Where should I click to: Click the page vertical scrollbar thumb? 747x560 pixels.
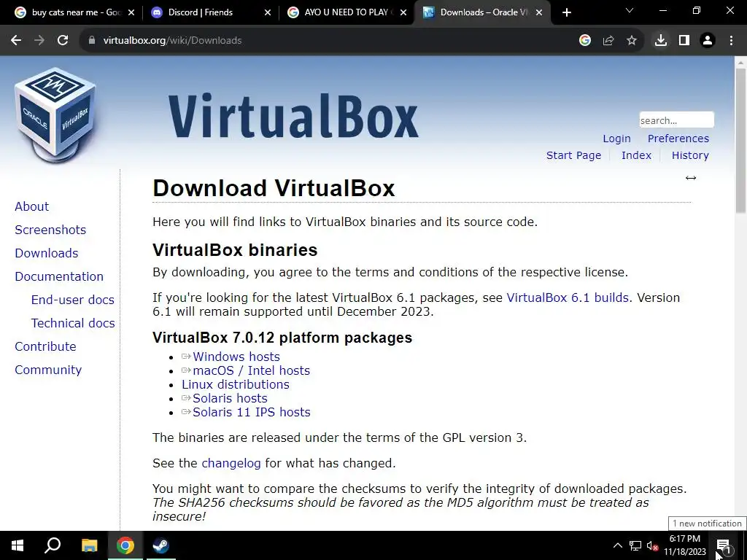coord(740,141)
